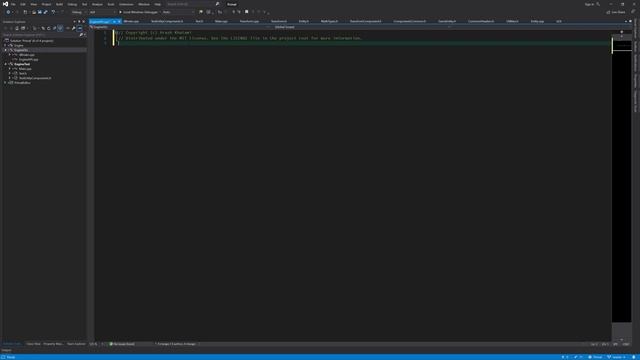The image size is (640, 360).
Task: Click the Undo toolbar icon
Action: coord(53,12)
